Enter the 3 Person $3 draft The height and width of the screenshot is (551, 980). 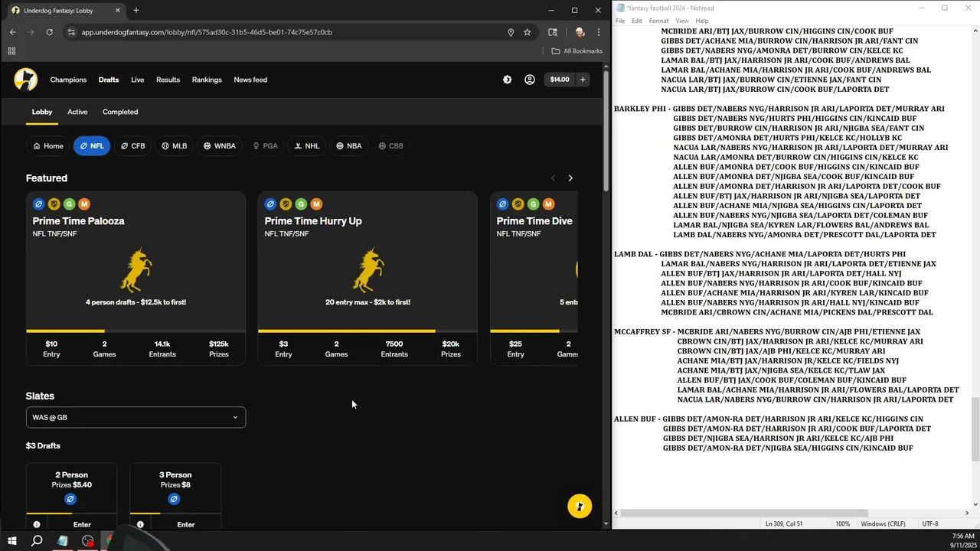click(x=185, y=524)
